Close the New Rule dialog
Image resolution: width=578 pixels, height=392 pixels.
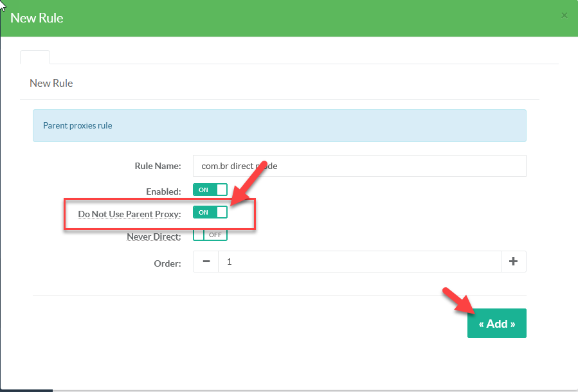[x=564, y=15]
